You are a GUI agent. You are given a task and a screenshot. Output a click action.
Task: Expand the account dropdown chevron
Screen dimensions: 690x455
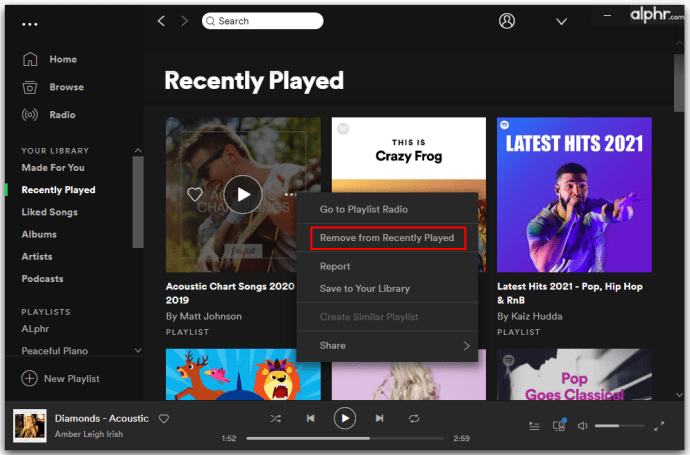561,22
